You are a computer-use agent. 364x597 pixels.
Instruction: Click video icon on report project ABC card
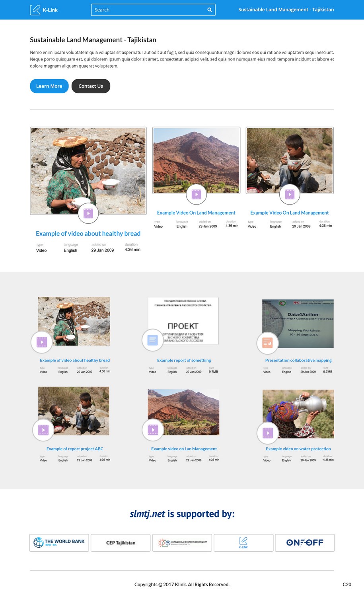(43, 430)
